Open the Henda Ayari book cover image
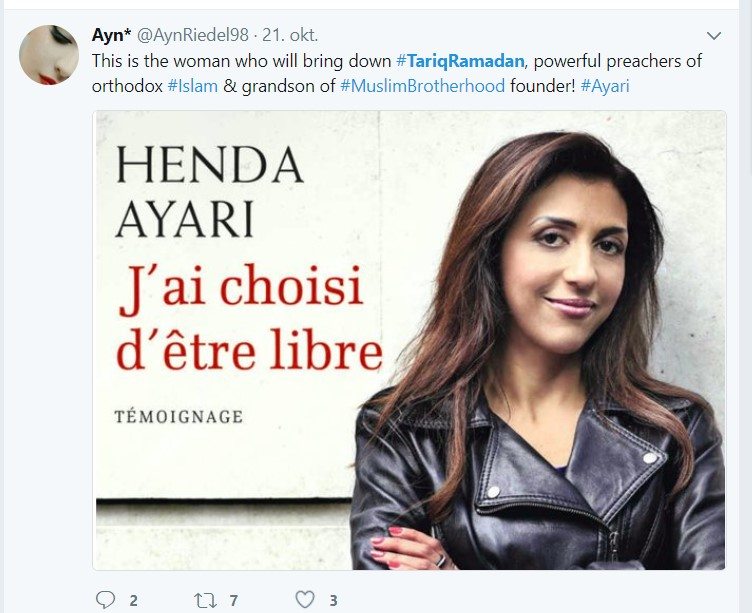Viewport: 752px width, 613px height. [409, 340]
